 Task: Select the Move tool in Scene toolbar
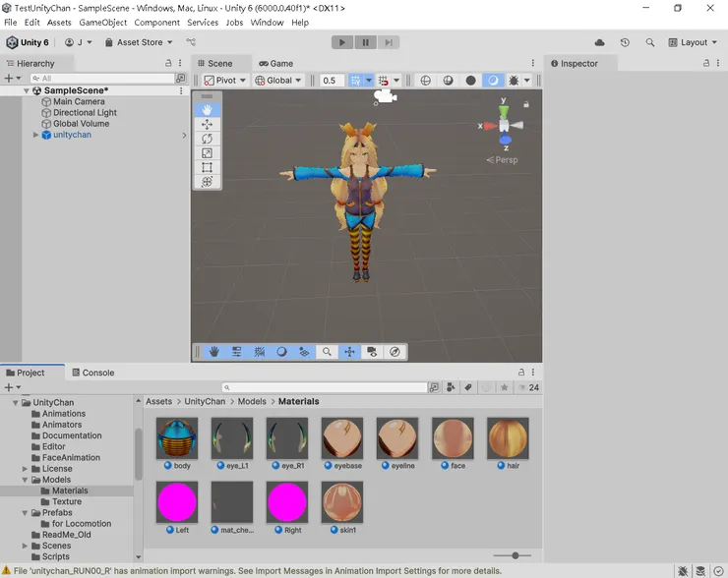[x=207, y=125]
